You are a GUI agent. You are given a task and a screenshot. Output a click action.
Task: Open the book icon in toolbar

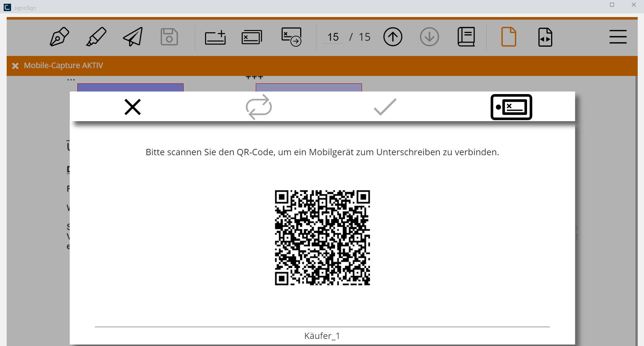[466, 37]
